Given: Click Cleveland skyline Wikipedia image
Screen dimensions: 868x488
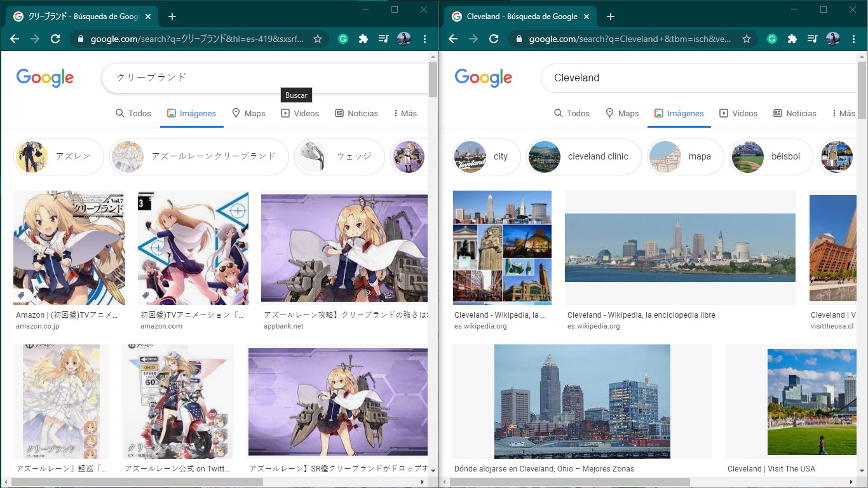Looking at the screenshot, I should click(x=680, y=248).
